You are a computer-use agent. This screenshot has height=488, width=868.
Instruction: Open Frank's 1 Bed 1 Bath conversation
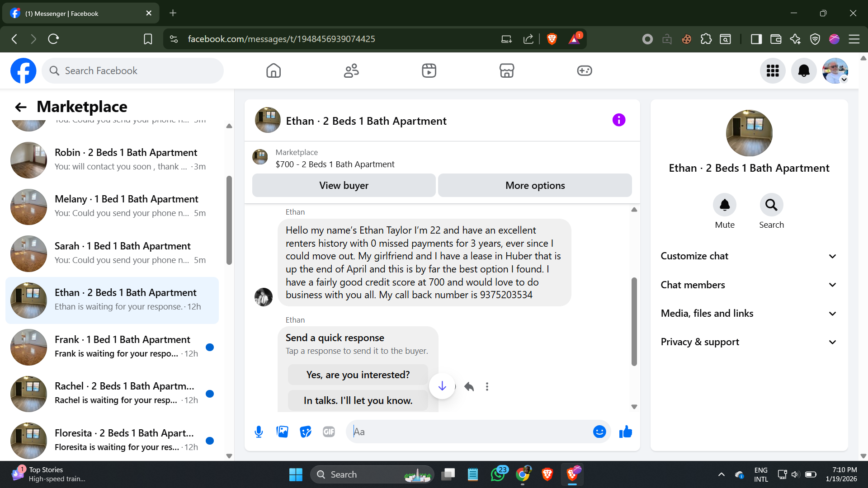pos(112,347)
